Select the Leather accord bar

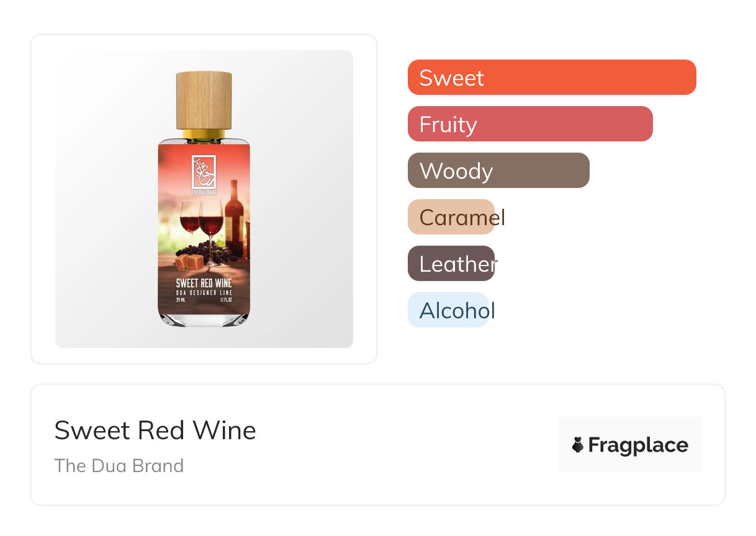pos(451,264)
